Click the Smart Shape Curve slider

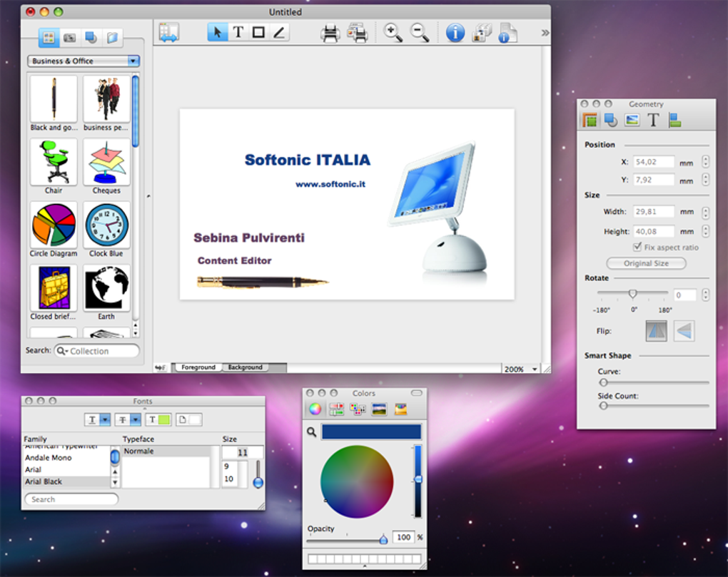tap(654, 383)
